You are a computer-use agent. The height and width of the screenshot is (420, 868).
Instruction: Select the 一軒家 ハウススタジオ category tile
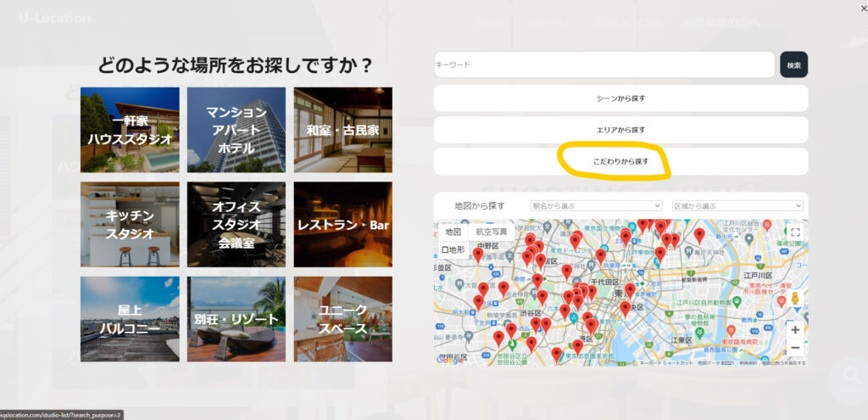(130, 130)
